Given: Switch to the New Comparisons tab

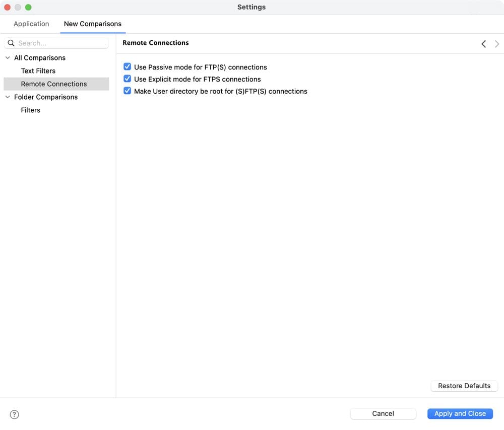Looking at the screenshot, I should [x=93, y=24].
